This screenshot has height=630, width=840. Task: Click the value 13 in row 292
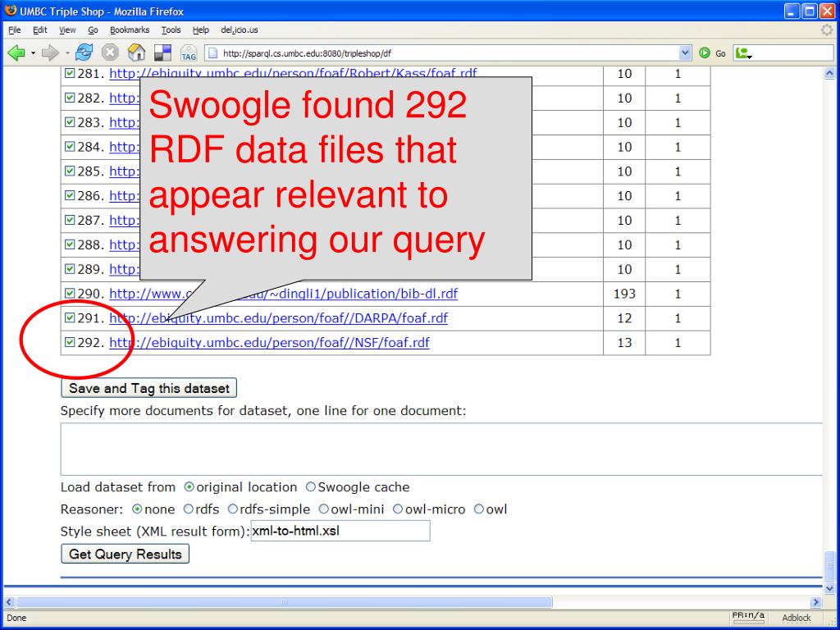point(624,342)
